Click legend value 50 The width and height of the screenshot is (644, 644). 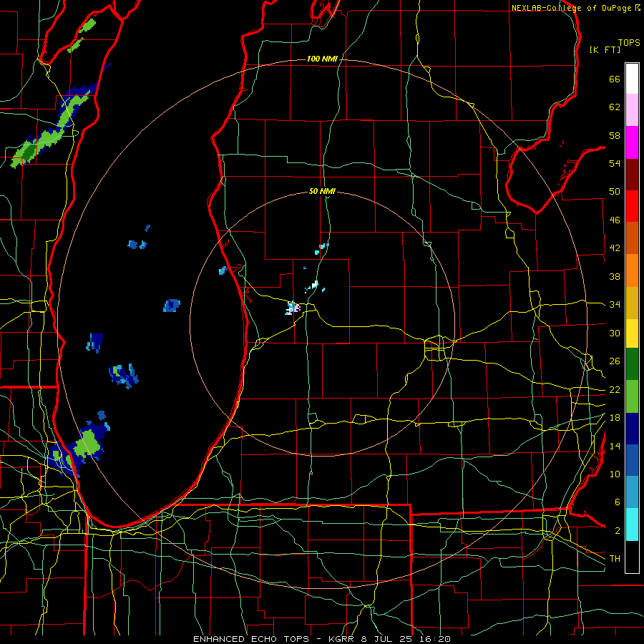pyautogui.click(x=615, y=192)
